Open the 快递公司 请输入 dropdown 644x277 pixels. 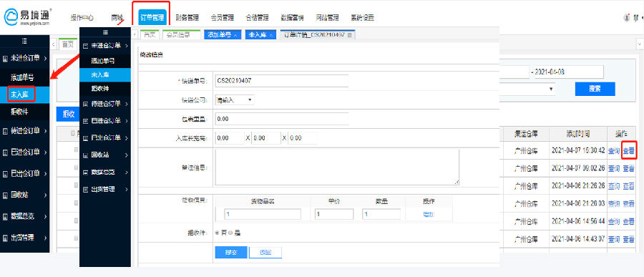click(x=235, y=100)
